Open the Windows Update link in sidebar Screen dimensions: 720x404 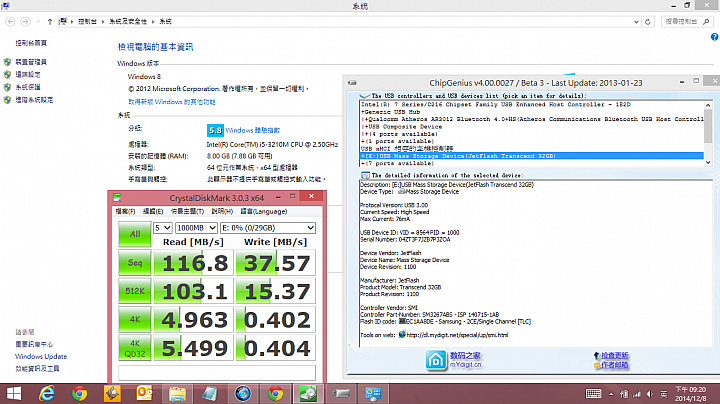point(41,357)
